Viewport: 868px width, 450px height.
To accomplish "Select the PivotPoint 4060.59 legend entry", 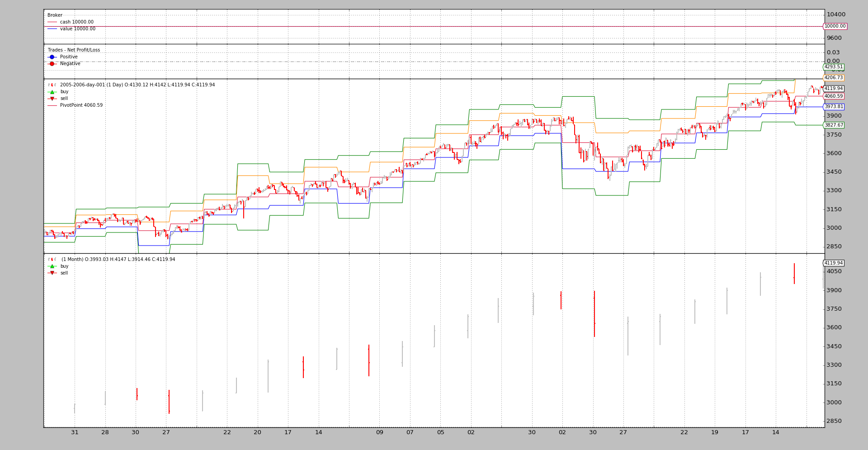I will [x=81, y=105].
